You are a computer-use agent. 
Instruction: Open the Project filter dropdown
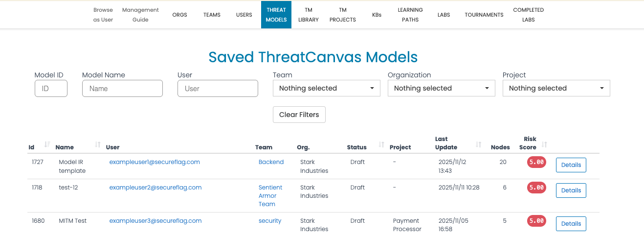(556, 88)
